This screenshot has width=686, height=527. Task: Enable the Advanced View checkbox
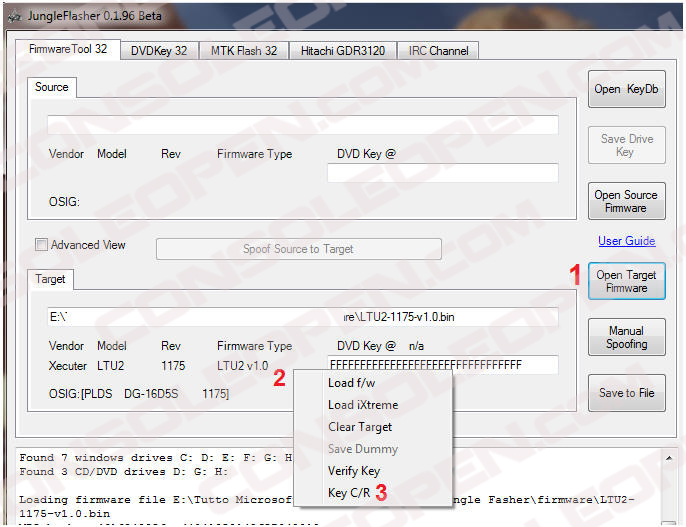tap(42, 244)
